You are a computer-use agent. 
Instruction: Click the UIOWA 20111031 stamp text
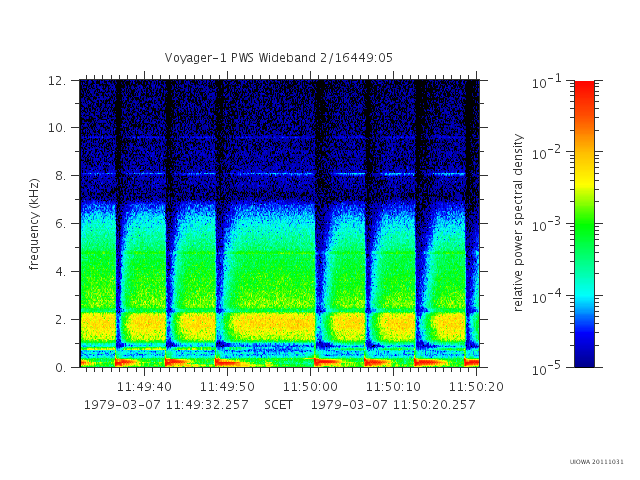pyautogui.click(x=597, y=462)
